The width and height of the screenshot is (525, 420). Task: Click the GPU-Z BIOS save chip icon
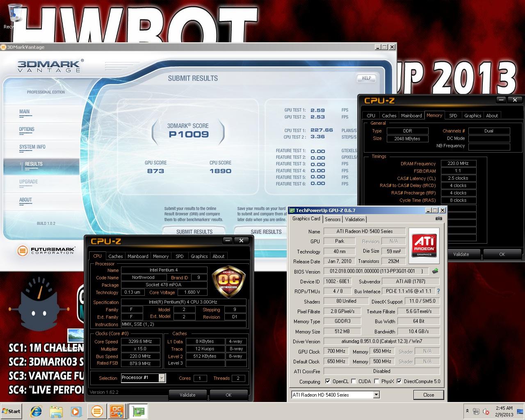(435, 271)
